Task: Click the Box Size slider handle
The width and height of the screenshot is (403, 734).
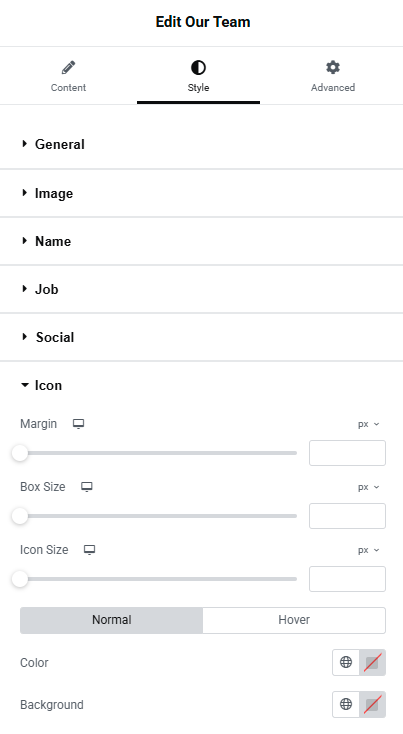Action: 20,516
